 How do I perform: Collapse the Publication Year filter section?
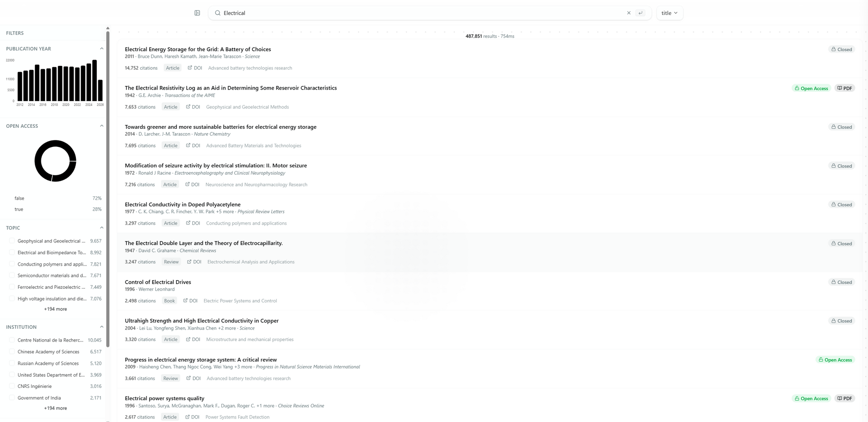click(101, 49)
